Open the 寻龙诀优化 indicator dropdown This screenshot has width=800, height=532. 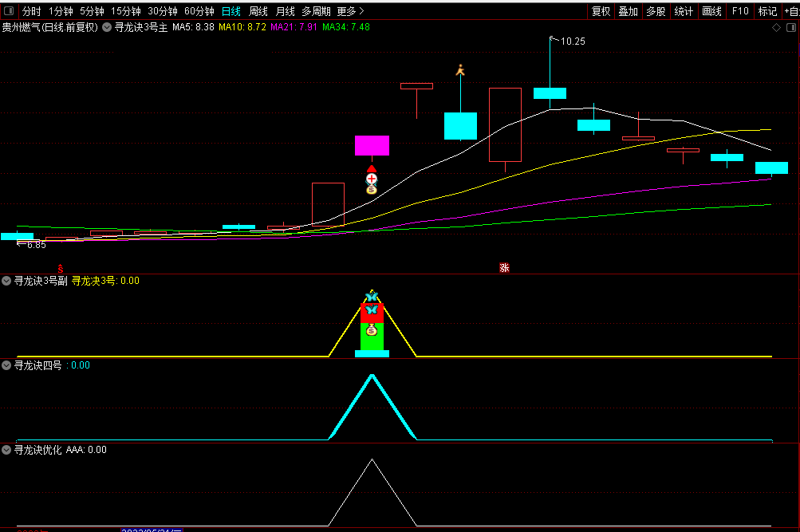(x=7, y=450)
